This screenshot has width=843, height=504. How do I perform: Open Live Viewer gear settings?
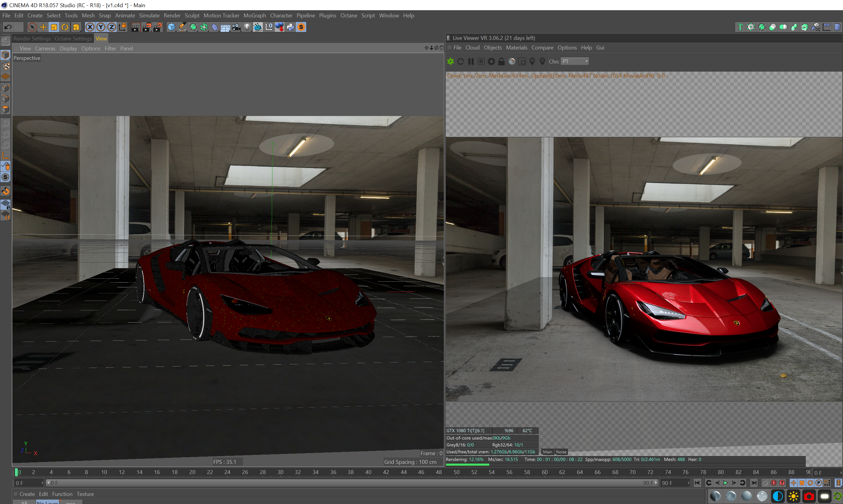pos(491,61)
